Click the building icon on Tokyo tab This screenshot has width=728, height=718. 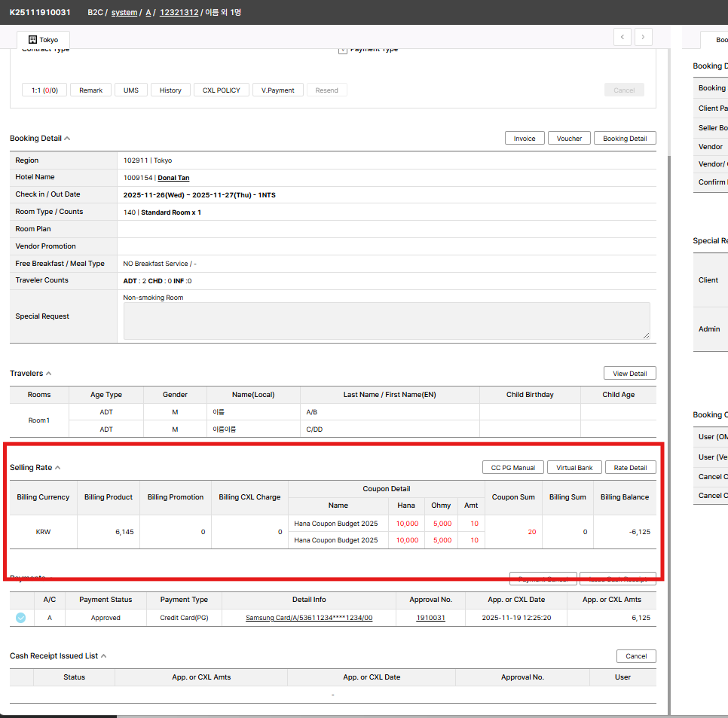point(32,39)
